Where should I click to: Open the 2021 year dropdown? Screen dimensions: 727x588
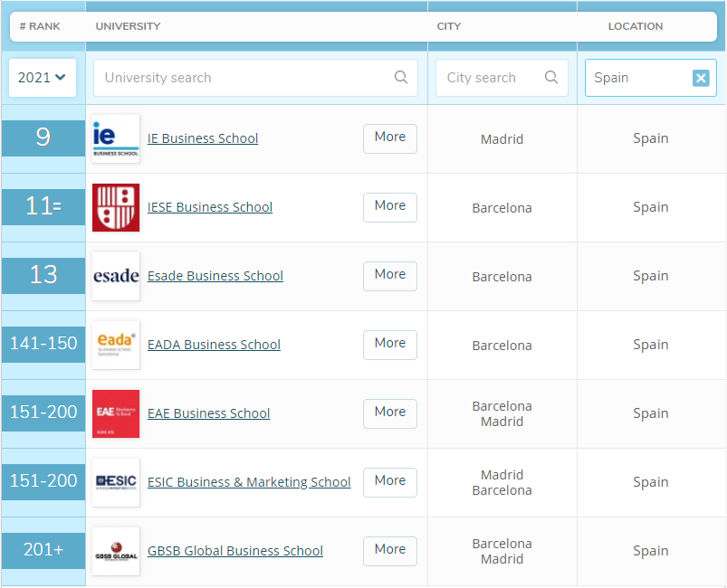coord(43,78)
